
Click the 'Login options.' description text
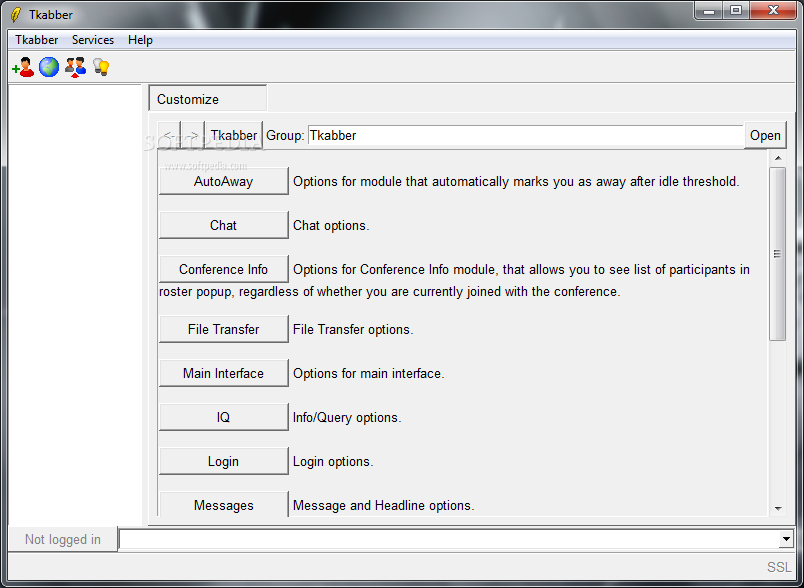click(333, 462)
